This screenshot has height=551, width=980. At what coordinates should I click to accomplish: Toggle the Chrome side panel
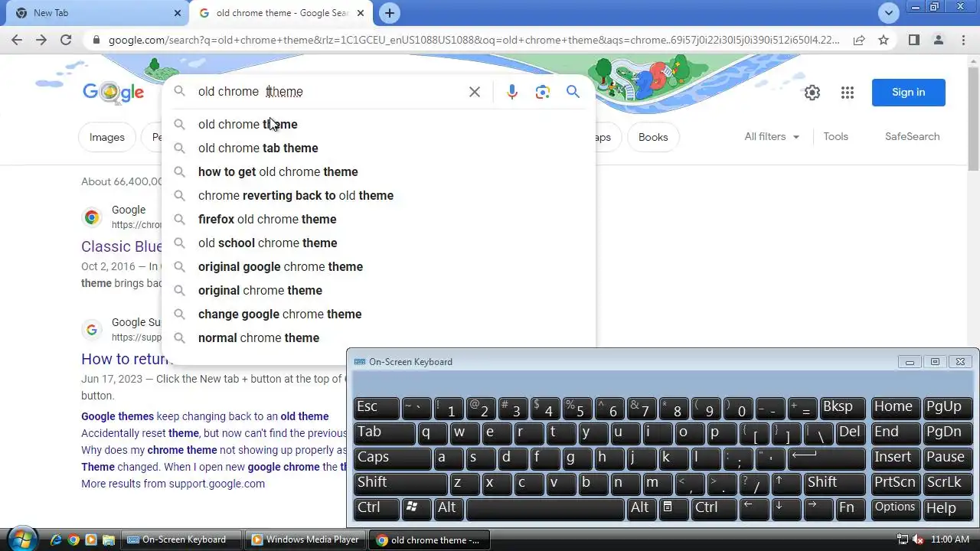tap(913, 40)
